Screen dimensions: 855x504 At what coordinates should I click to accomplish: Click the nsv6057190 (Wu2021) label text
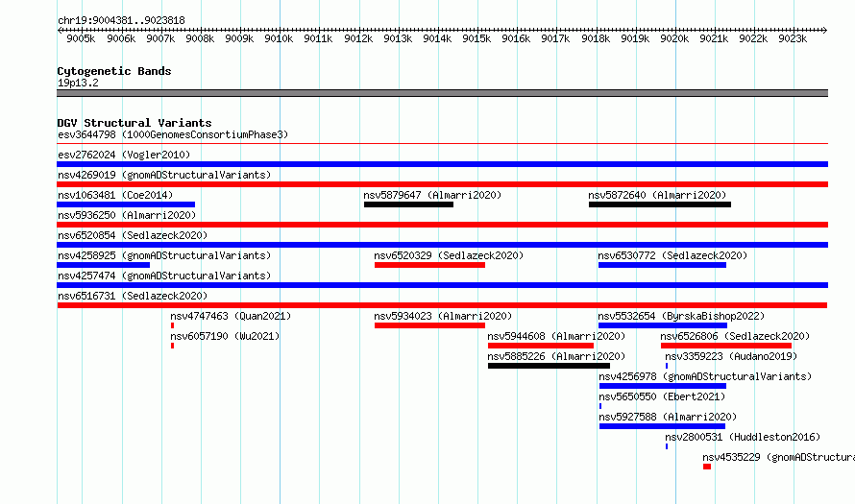click(225, 336)
